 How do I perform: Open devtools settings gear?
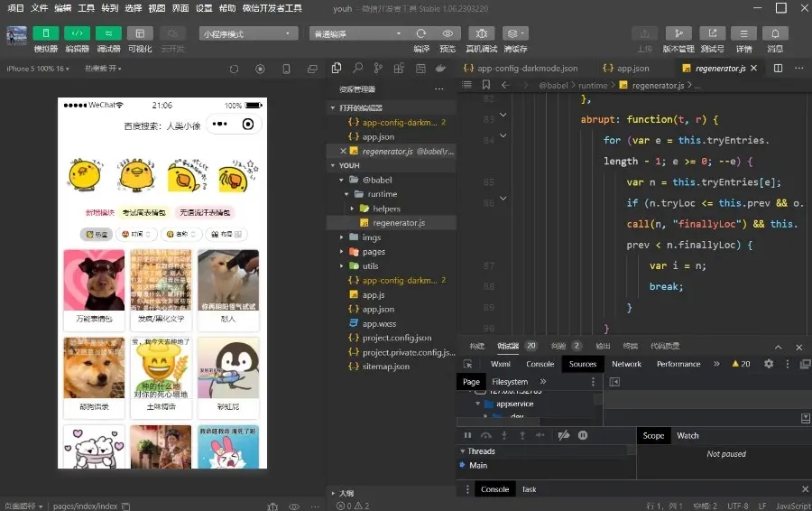769,364
